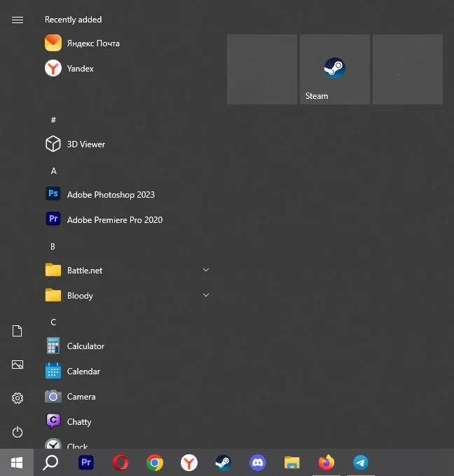
Task: Open the 3D Viewer cube icon
Action: [x=53, y=144]
